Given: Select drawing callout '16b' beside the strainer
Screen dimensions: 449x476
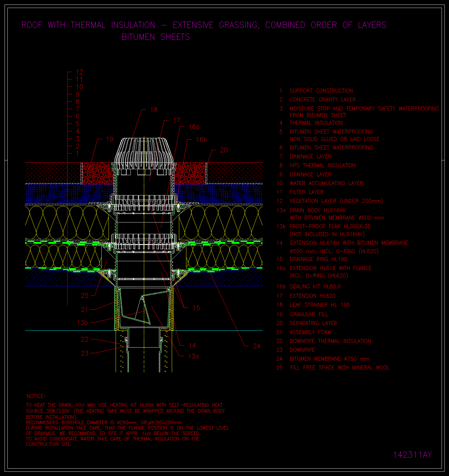Looking at the screenshot, I should (201, 140).
